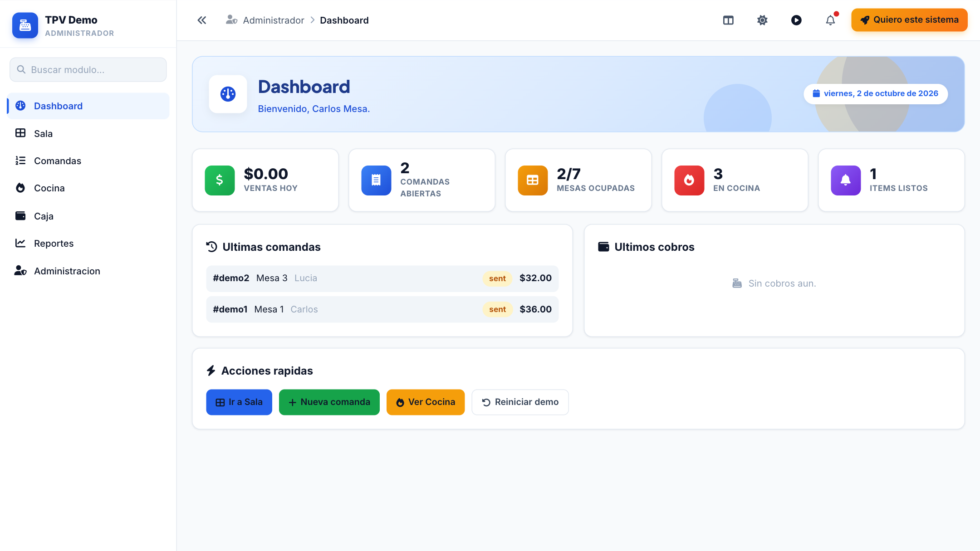
Task: Start the demo tour play icon
Action: click(x=796, y=20)
